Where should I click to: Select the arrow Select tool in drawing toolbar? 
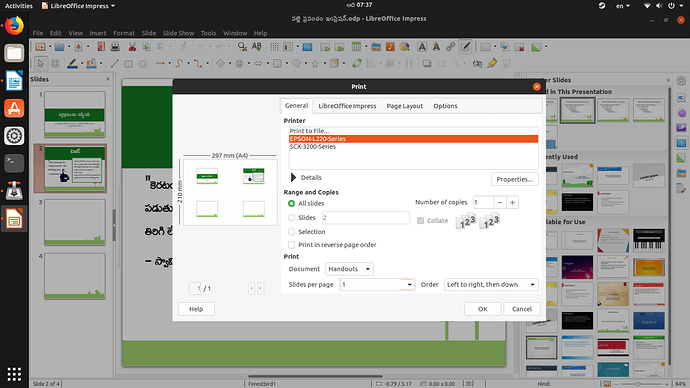[x=40, y=64]
